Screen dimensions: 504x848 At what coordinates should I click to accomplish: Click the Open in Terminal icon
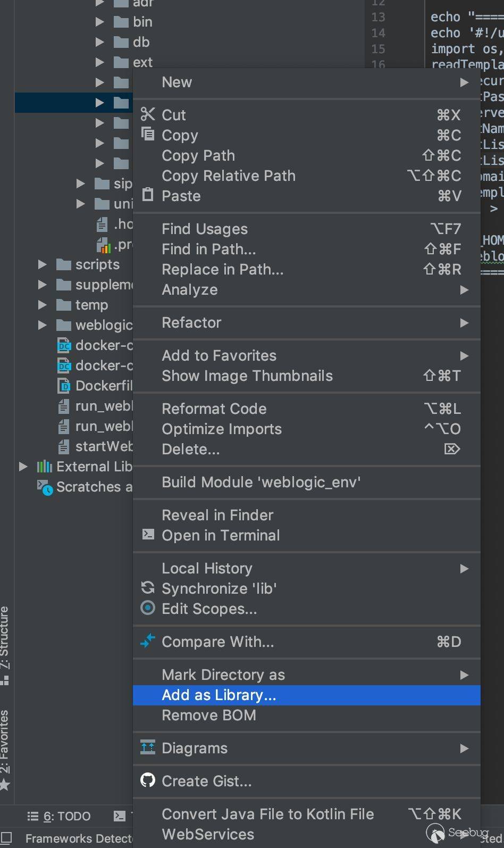[x=148, y=535]
